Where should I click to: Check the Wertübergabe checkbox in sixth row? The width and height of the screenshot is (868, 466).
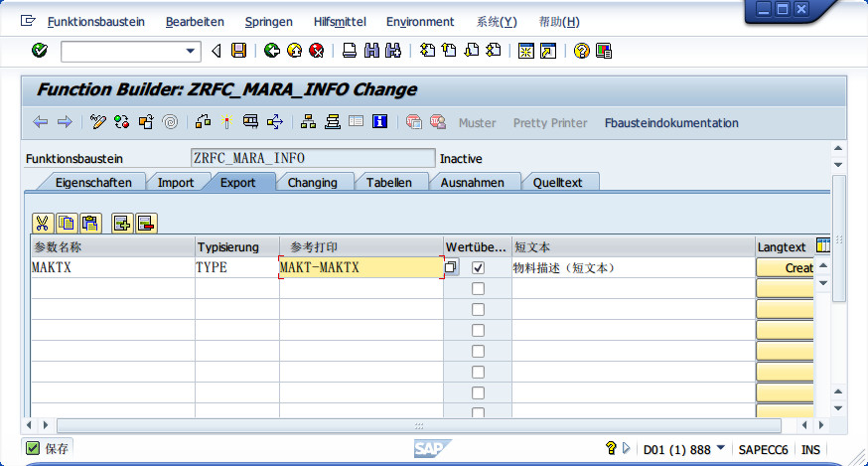point(479,373)
